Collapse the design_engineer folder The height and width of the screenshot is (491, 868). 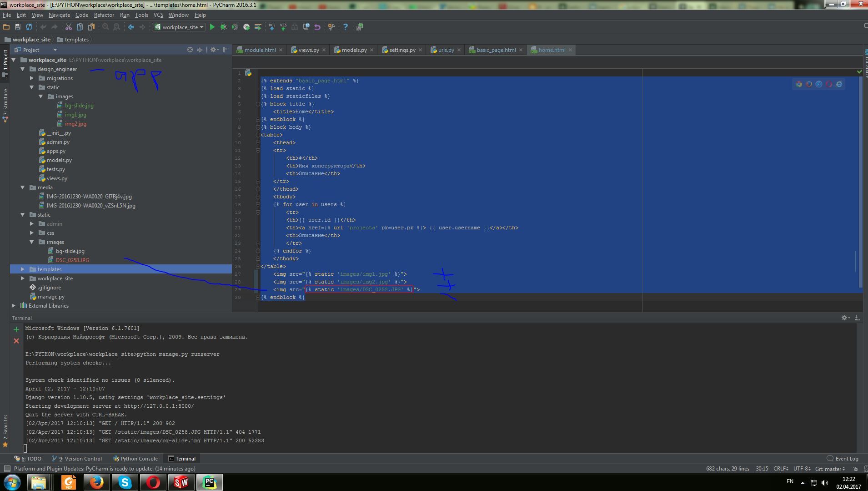23,69
